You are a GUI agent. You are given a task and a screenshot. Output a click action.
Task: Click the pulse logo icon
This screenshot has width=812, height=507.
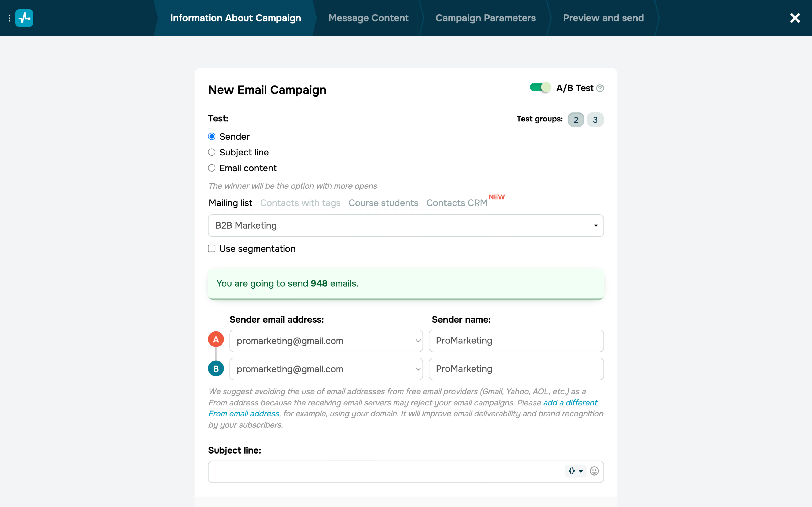pyautogui.click(x=24, y=18)
